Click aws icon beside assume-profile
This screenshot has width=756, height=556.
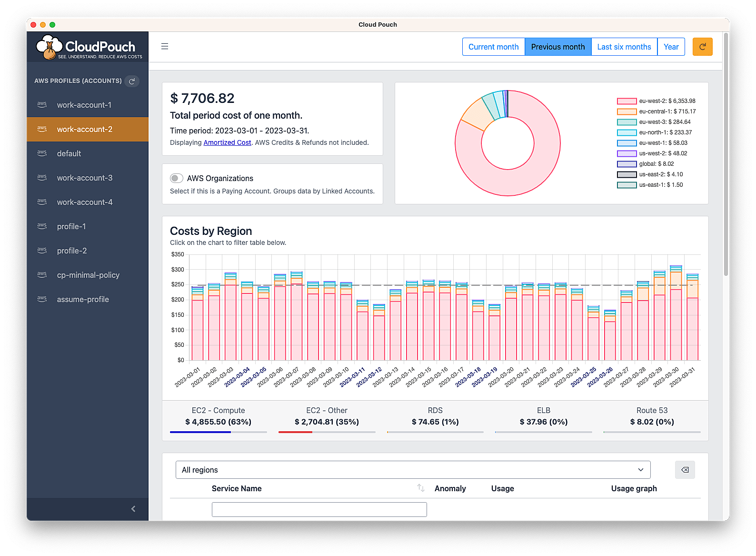(x=42, y=299)
